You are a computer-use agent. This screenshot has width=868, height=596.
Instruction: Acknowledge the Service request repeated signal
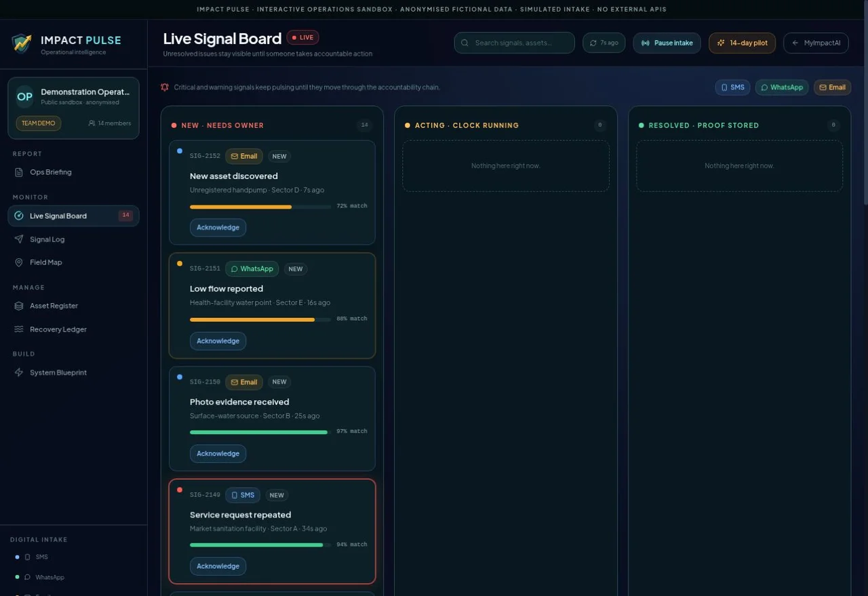pyautogui.click(x=218, y=566)
